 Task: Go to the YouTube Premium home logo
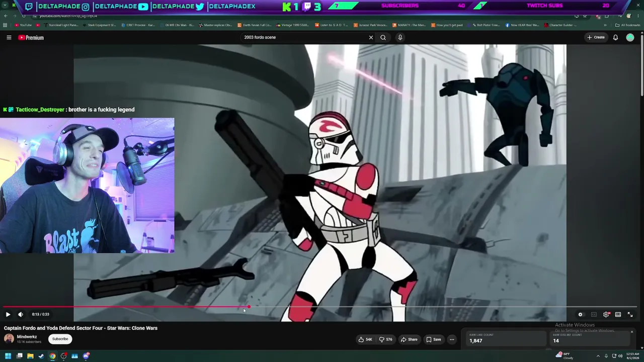[31, 38]
